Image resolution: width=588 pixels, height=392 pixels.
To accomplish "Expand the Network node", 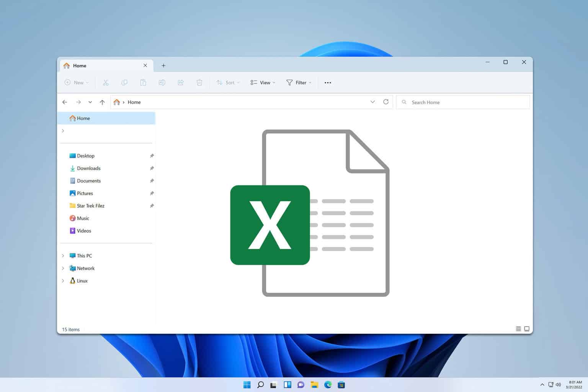I will pos(63,268).
